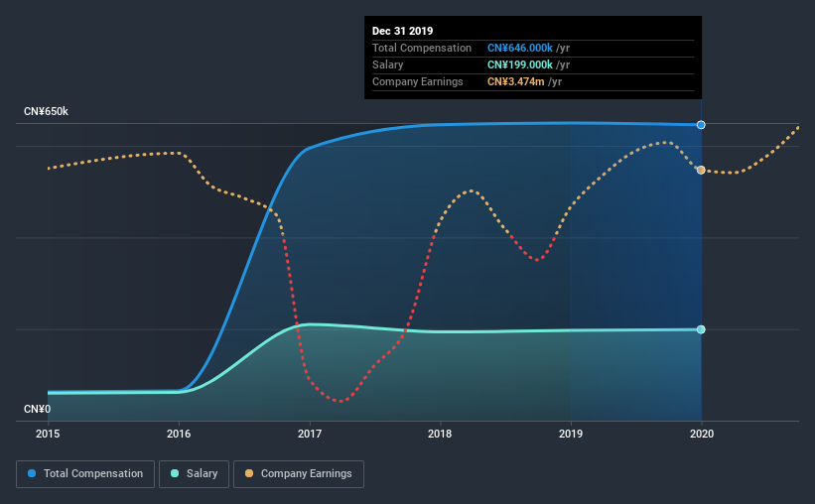This screenshot has width=815, height=504.
Task: Click the 2017 x-axis label
Action: [x=310, y=434]
